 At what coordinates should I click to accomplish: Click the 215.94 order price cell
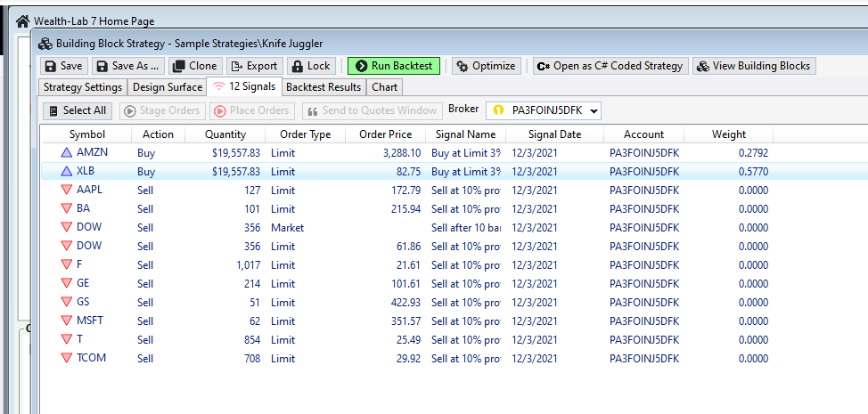pyautogui.click(x=405, y=209)
